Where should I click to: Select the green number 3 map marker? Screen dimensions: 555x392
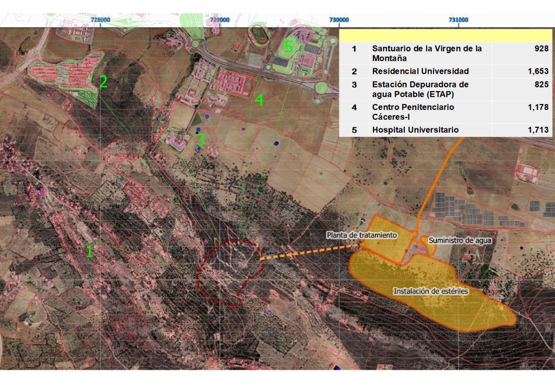201,140
